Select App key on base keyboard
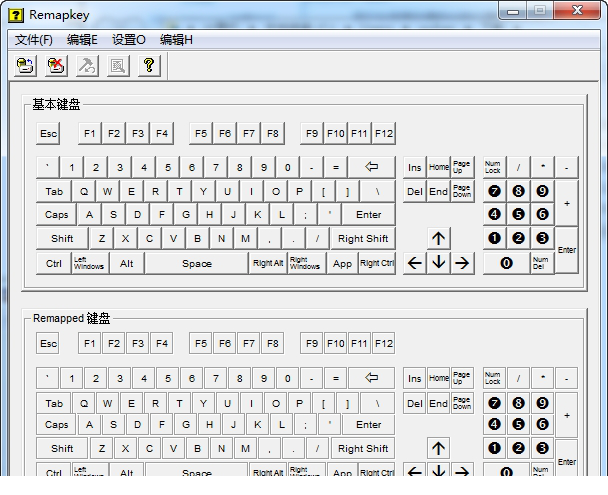Viewport: 608px width, 495px height. [342, 264]
